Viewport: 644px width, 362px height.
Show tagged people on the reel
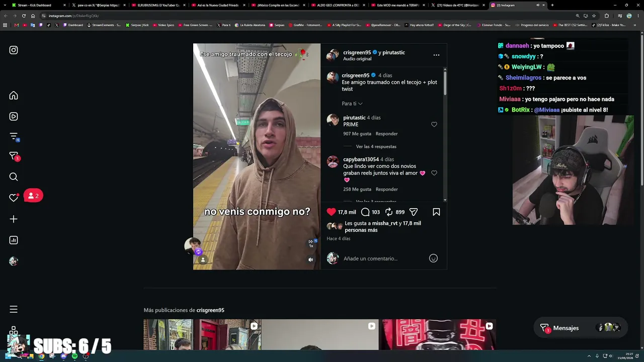tap(203, 260)
